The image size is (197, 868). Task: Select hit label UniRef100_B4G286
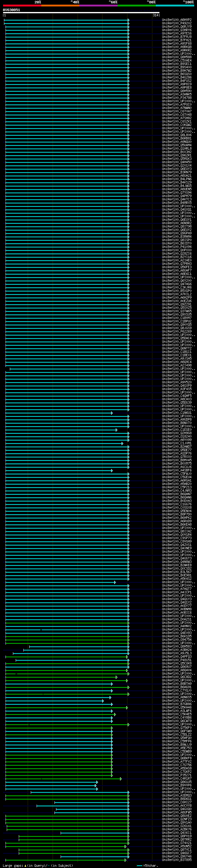click(x=177, y=78)
